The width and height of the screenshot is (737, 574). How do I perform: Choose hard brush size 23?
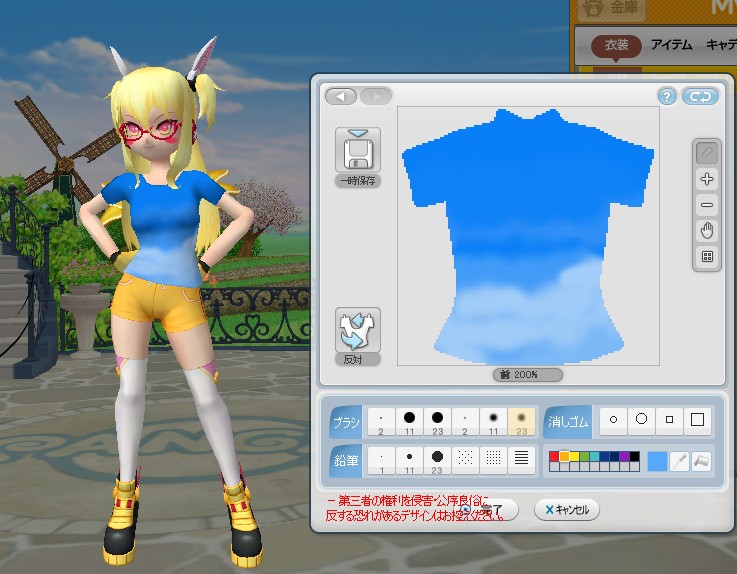[437, 421]
